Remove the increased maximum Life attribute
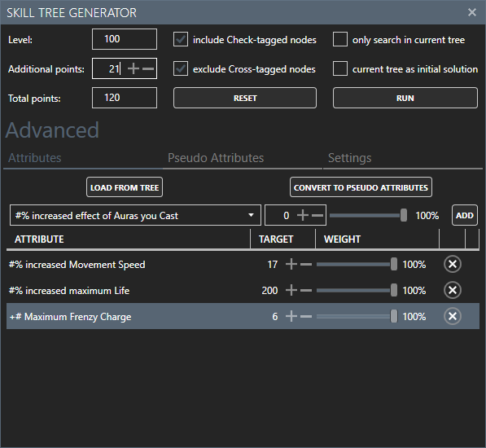Screen dimensions: 486x448 pyautogui.click(x=453, y=291)
